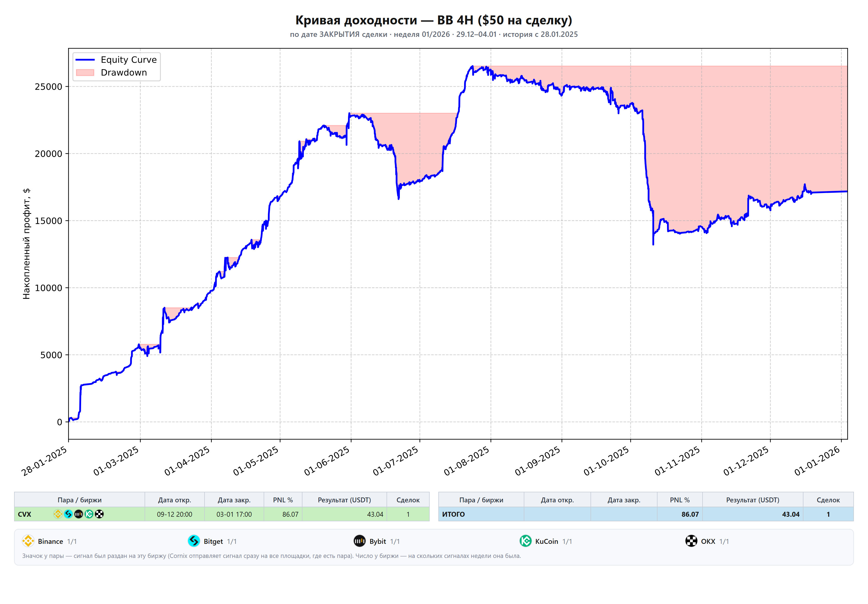Click the Bybit icon in the legend
The height and width of the screenshot is (604, 868).
[x=359, y=541]
